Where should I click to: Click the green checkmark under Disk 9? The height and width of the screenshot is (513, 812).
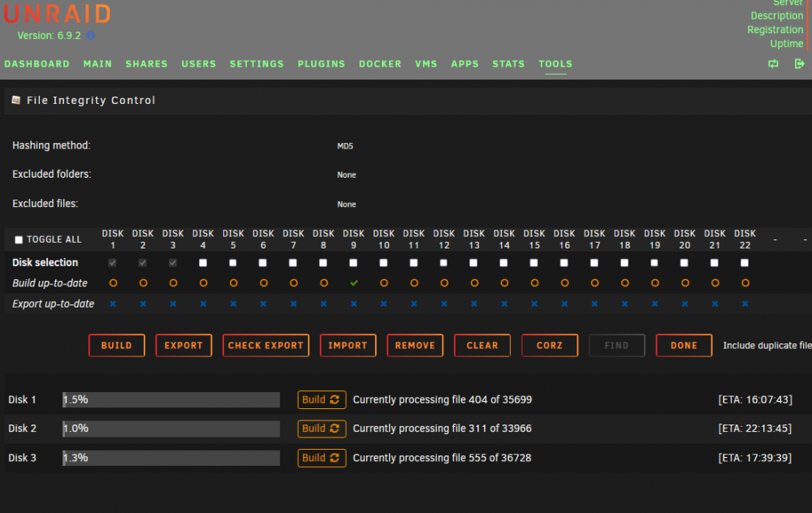[x=354, y=283]
